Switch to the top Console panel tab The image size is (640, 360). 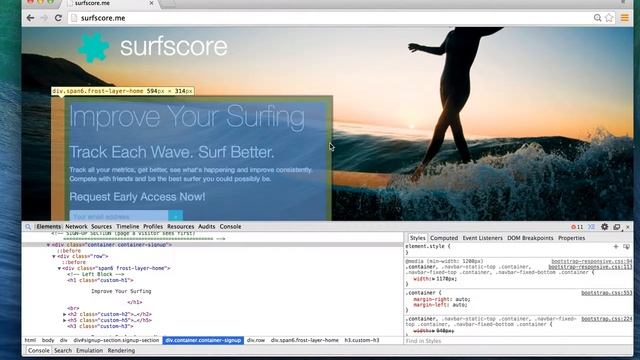click(230, 227)
